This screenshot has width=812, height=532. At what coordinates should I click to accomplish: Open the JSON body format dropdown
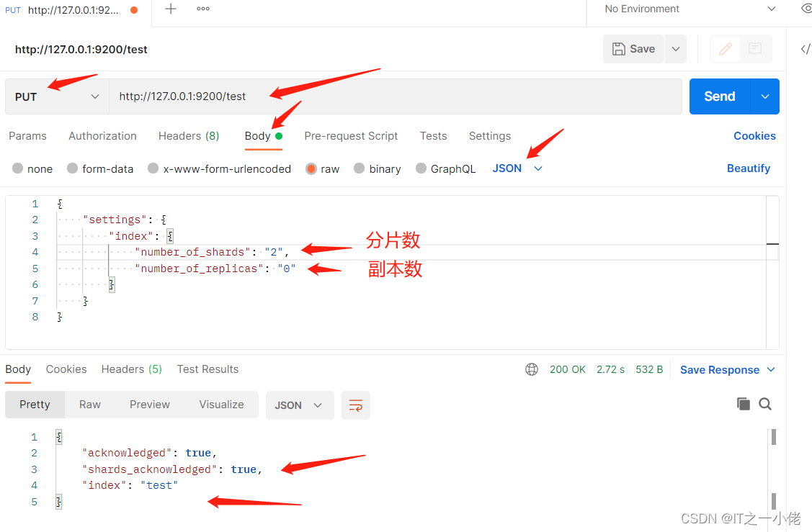click(x=517, y=168)
